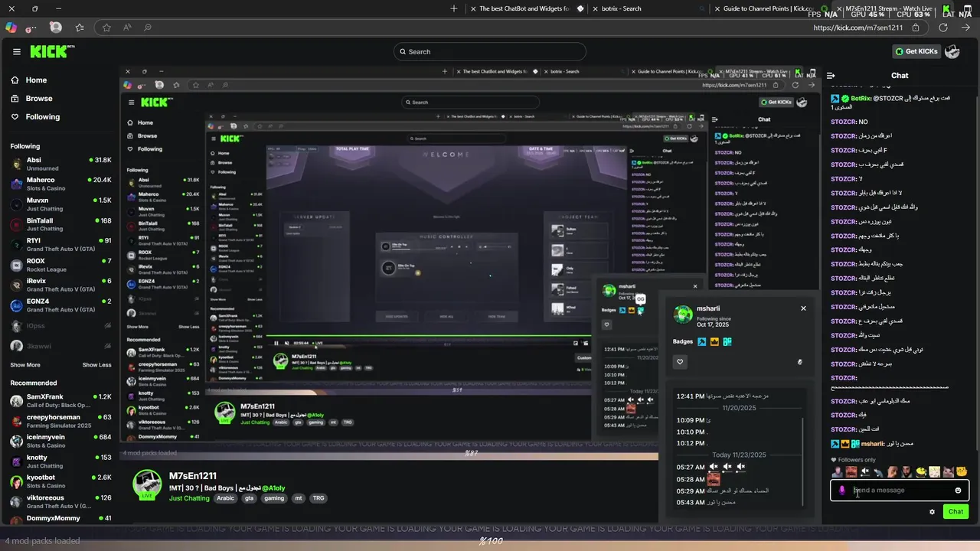Click the Arabic language tag

click(x=225, y=498)
